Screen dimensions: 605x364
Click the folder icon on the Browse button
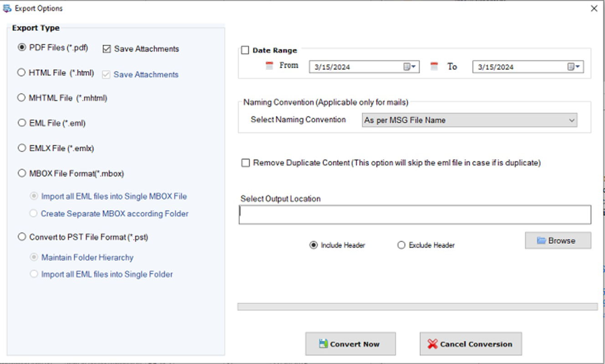coord(541,240)
